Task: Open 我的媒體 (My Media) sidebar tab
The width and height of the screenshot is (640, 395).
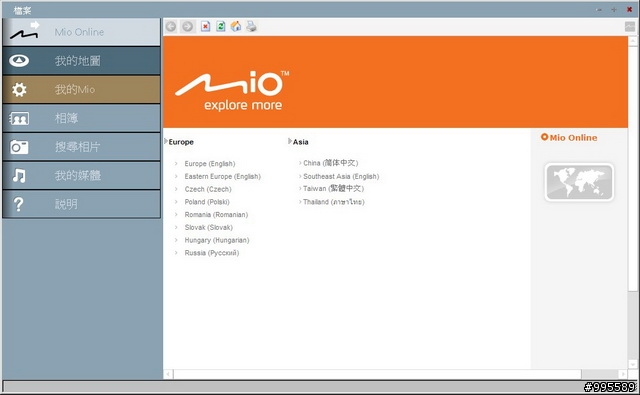Action: click(x=82, y=175)
